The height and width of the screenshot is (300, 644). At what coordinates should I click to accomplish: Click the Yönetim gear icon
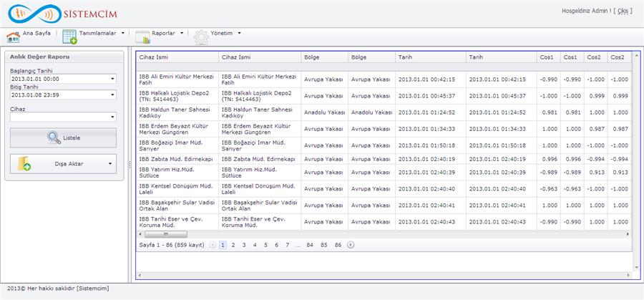[201, 37]
